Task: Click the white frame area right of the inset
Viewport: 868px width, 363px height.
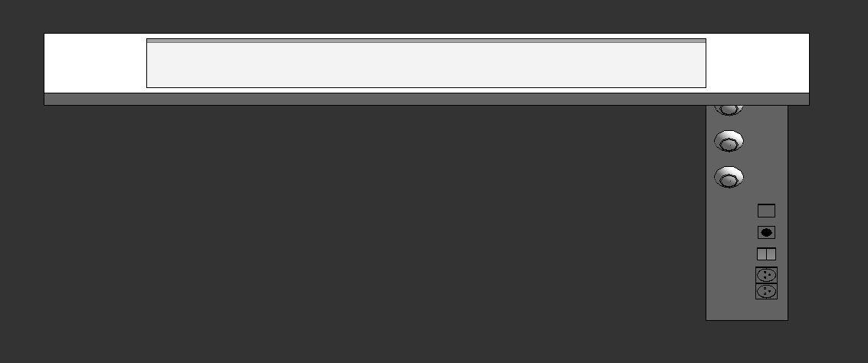Action: [x=757, y=63]
